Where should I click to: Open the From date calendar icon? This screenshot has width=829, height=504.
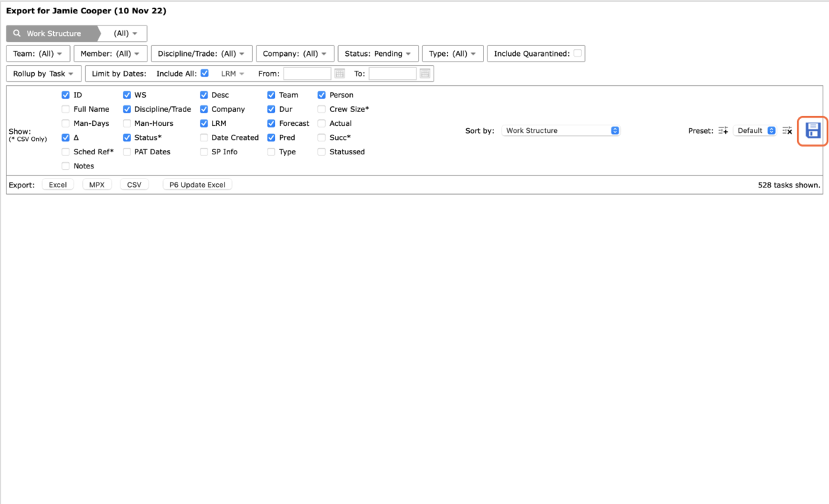(339, 74)
